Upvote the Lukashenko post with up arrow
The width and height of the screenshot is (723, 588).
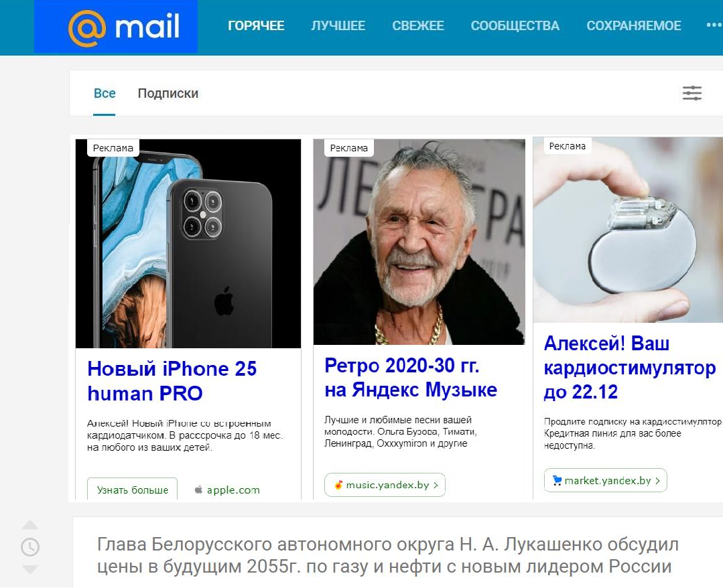(30, 525)
